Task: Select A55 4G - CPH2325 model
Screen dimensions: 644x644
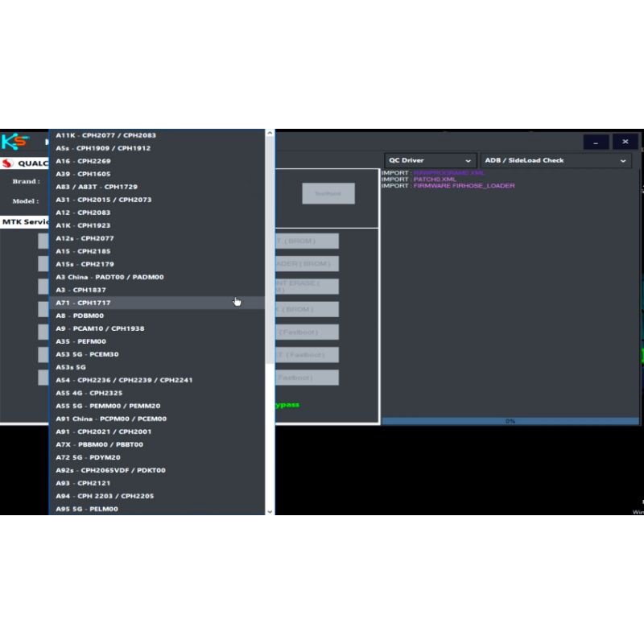Action: click(x=157, y=393)
